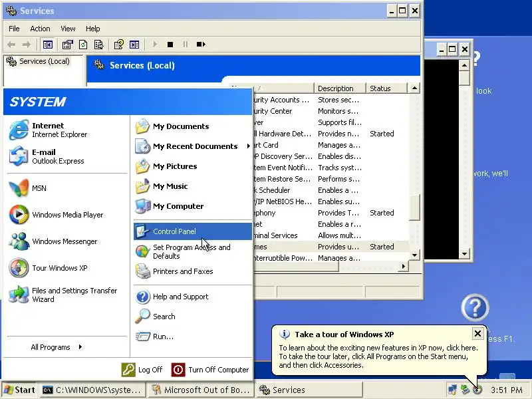Expand My Recent Documents submenu
This screenshot has height=399, width=532.
tap(192, 146)
